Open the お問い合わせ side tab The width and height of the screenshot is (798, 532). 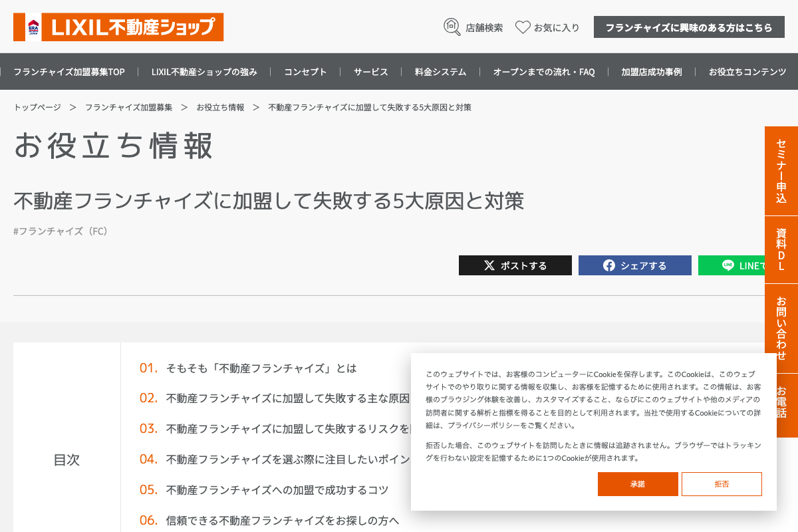pyautogui.click(x=781, y=329)
